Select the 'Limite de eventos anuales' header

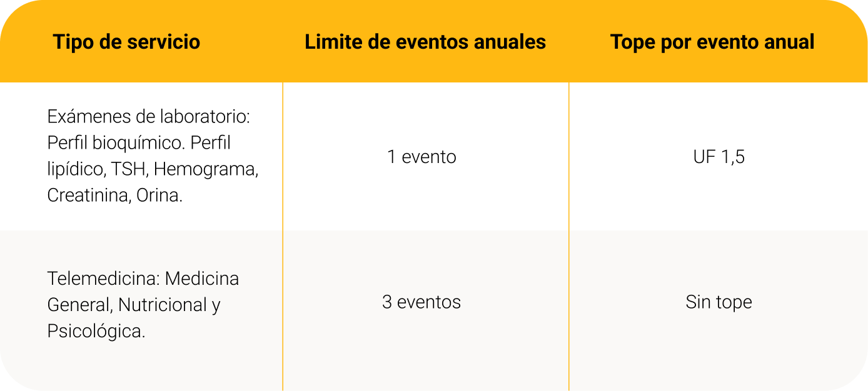click(425, 42)
